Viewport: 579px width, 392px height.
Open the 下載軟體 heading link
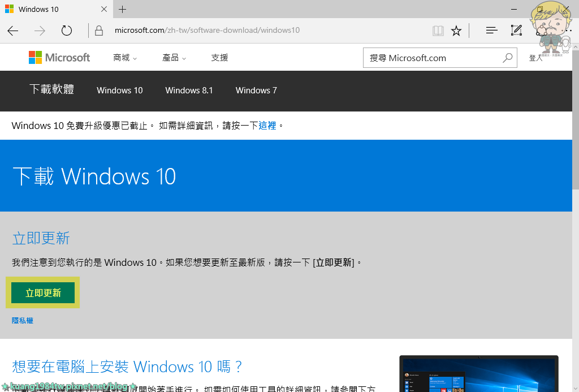pyautogui.click(x=51, y=89)
